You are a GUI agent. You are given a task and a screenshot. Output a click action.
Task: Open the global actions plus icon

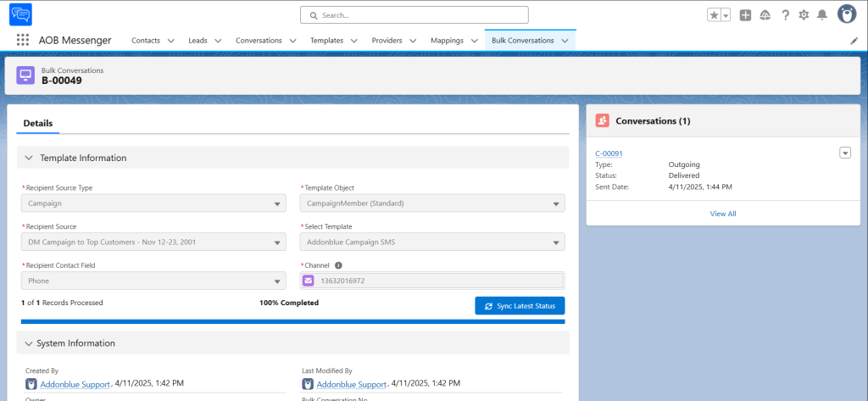click(745, 15)
